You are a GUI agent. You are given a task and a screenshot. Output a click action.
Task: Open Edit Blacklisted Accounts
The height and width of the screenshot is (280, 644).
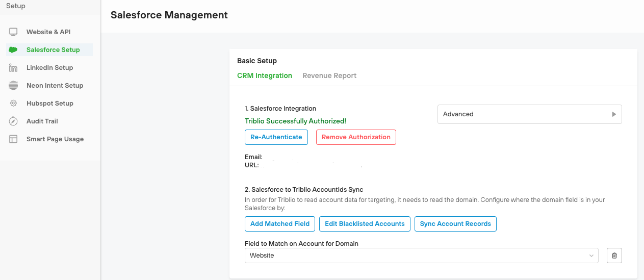[365, 224]
